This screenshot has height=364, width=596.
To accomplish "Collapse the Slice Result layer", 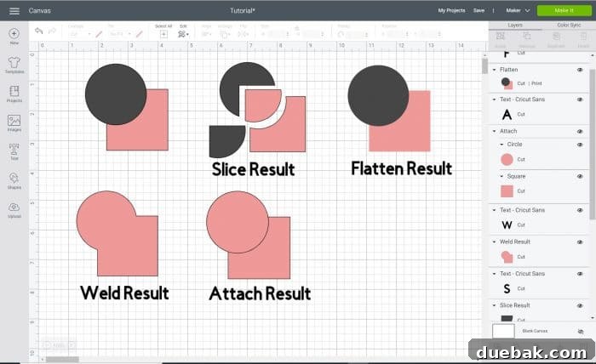I will tap(494, 305).
